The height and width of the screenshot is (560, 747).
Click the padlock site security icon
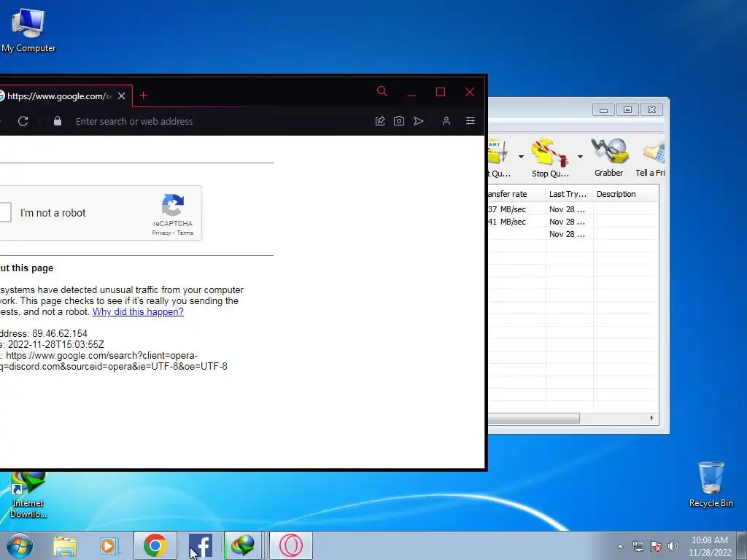click(58, 120)
